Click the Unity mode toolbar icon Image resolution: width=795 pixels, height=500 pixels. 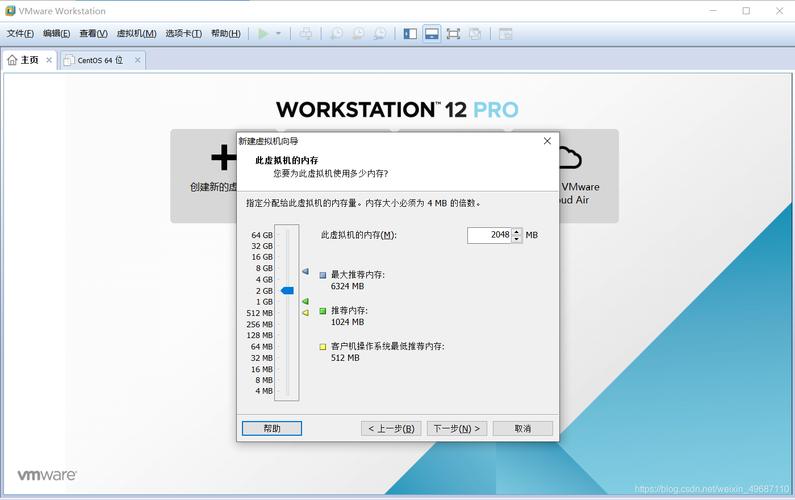[x=475, y=33]
